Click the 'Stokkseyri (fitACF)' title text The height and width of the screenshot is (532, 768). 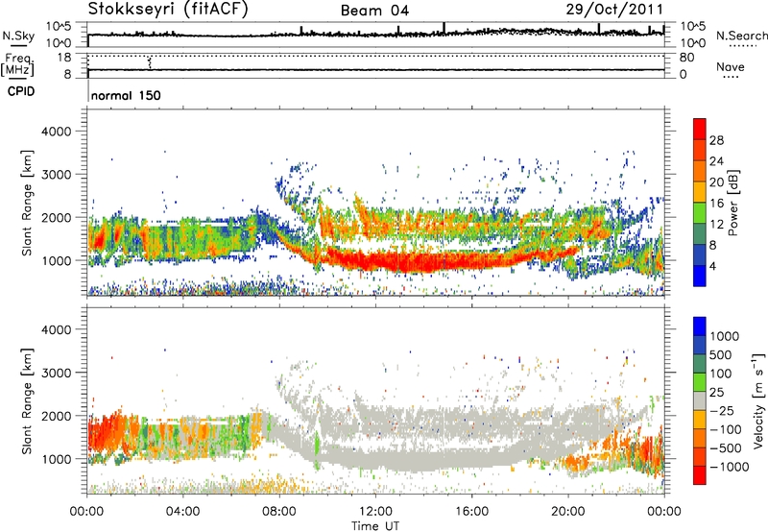[168, 10]
